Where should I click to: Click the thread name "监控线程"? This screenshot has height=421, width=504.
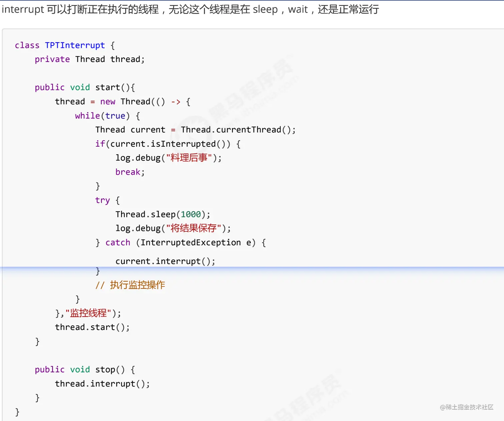88,313
